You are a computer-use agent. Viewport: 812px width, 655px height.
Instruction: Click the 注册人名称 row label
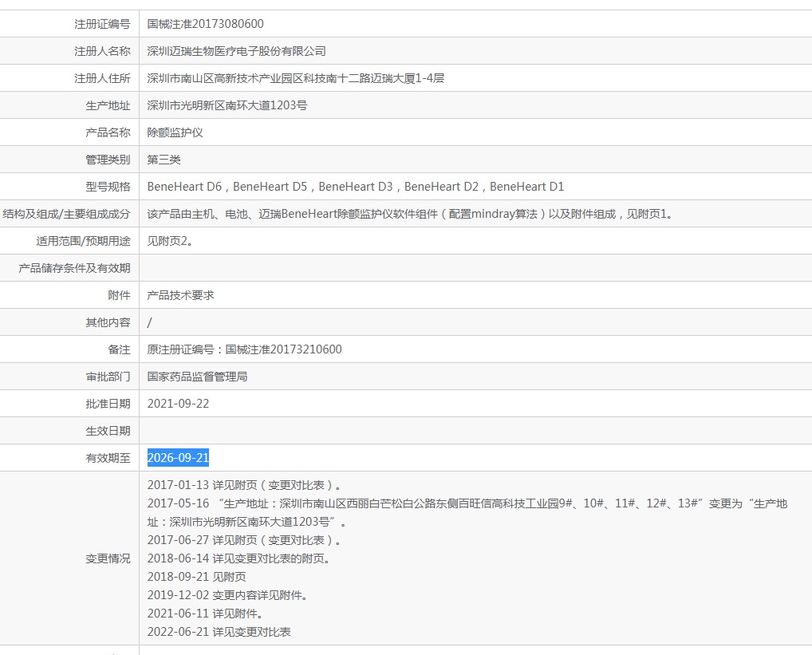pos(102,51)
